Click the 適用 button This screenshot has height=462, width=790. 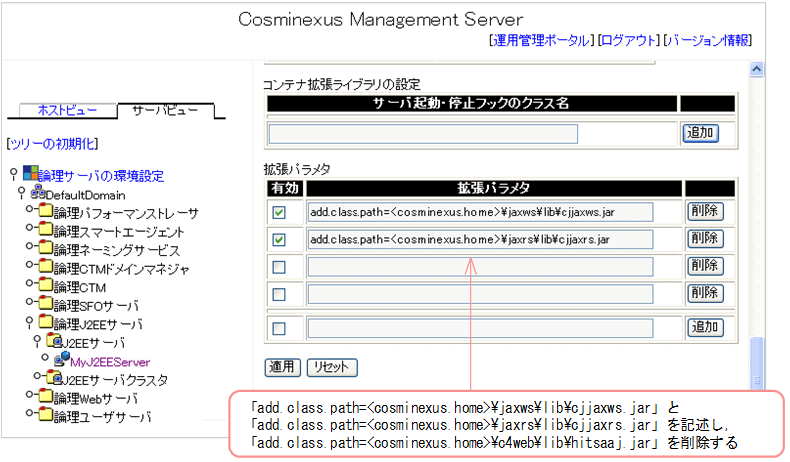pyautogui.click(x=282, y=367)
